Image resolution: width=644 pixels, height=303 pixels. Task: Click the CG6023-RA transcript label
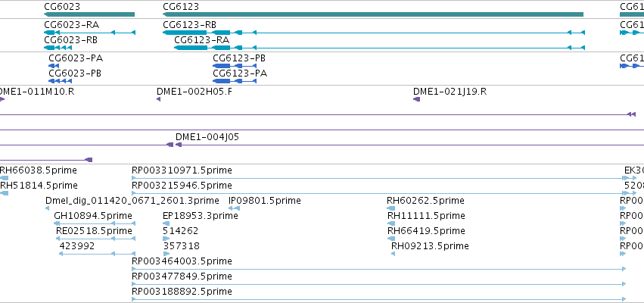coord(71,25)
